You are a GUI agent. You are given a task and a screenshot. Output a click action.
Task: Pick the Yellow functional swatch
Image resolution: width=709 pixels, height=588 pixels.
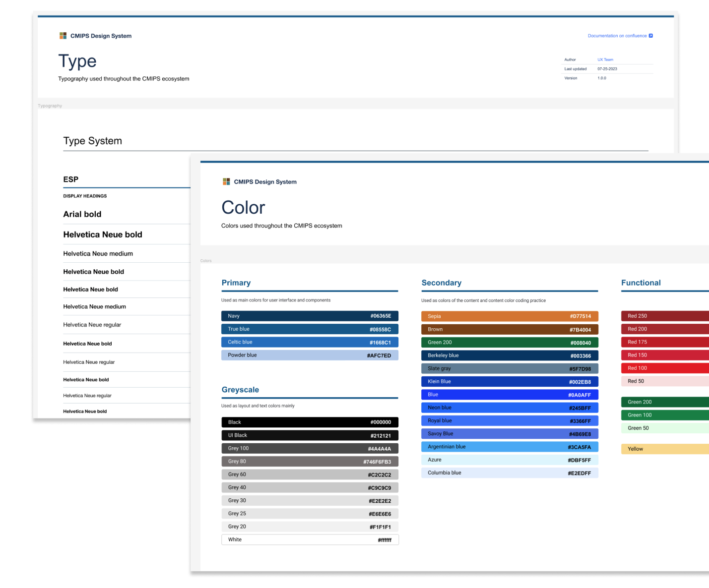point(665,449)
